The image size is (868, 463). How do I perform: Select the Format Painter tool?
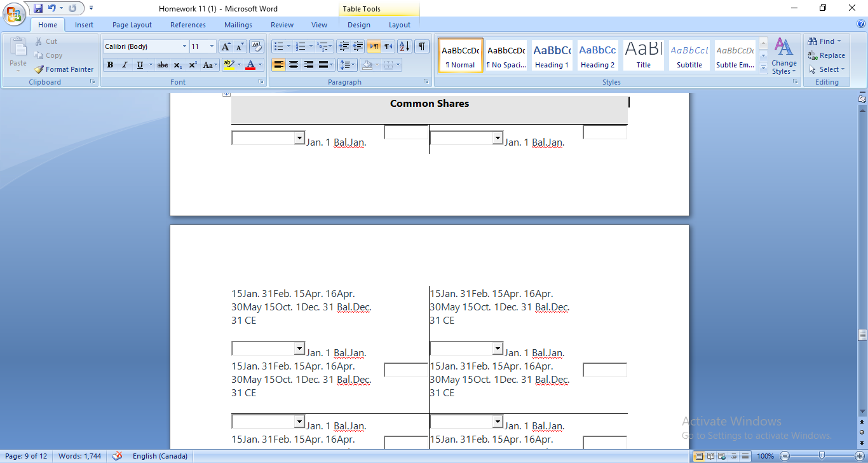[x=64, y=69]
